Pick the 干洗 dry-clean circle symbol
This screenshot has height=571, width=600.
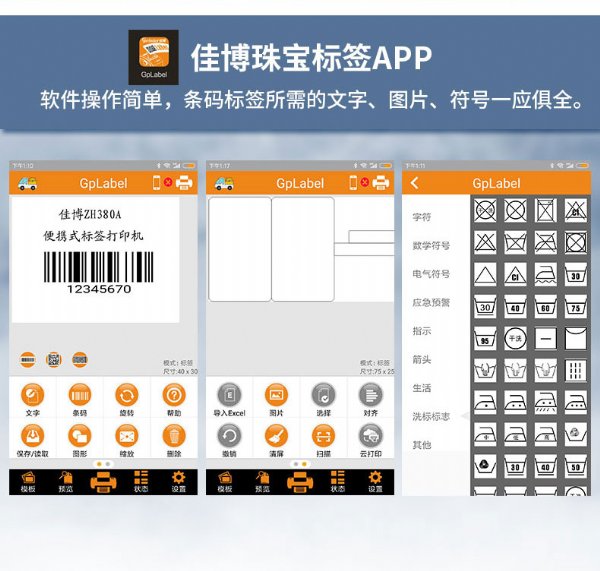[x=516, y=339]
